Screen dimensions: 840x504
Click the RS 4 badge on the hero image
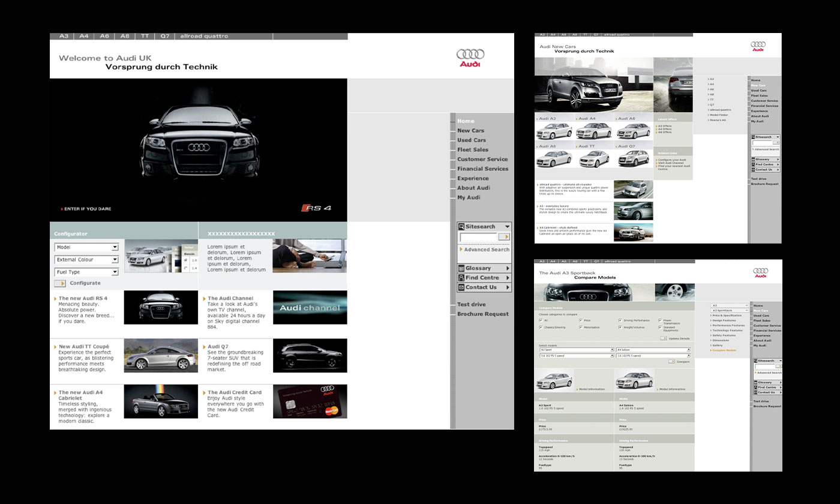pyautogui.click(x=316, y=208)
